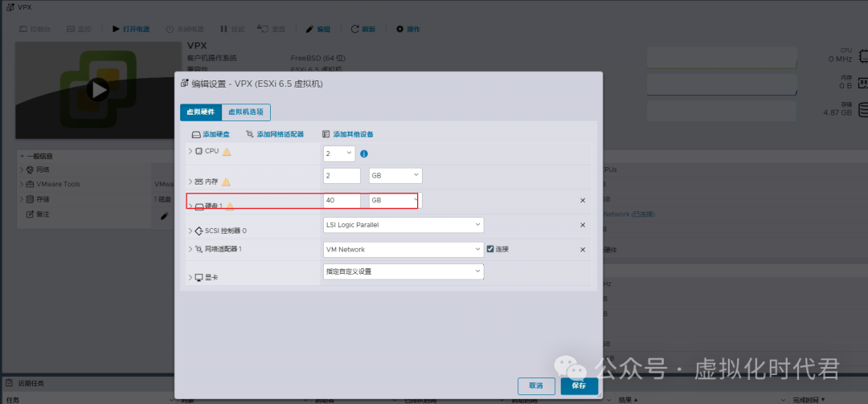The image size is (868, 404).
Task: Expand the 内存 memory row
Action: point(190,181)
